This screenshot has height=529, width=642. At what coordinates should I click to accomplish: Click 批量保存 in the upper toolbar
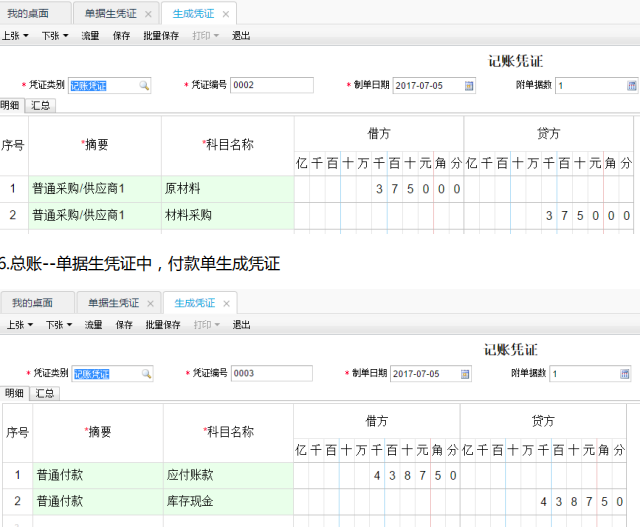tap(161, 36)
